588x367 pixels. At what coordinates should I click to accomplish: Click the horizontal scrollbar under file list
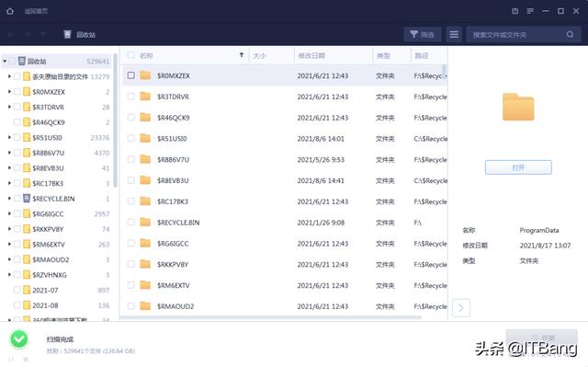(x=270, y=317)
